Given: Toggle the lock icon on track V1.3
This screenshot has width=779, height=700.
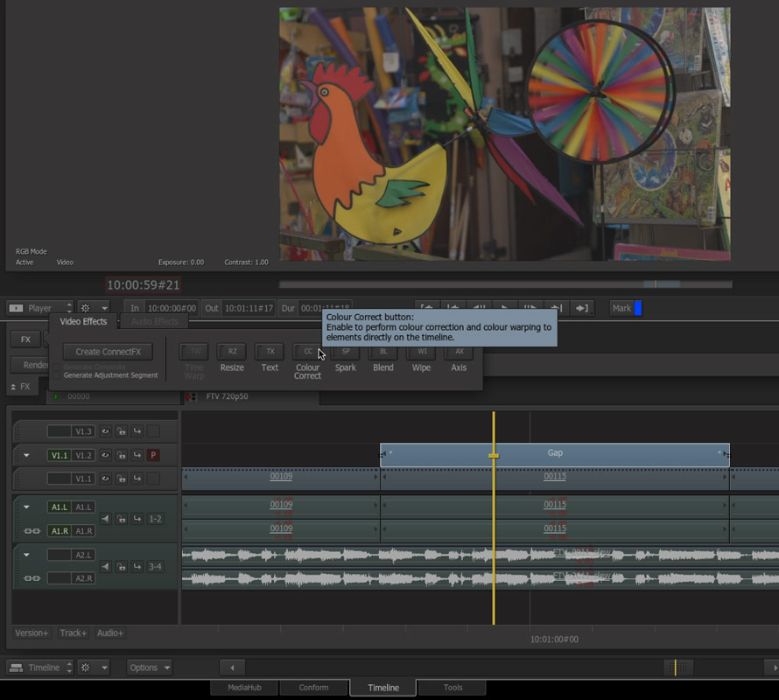Looking at the screenshot, I should pos(122,431).
